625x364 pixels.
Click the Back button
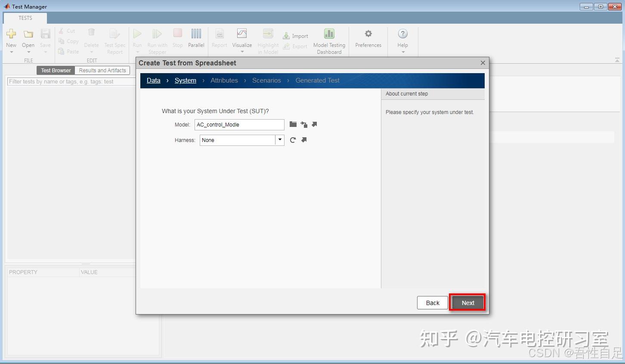[432, 302]
